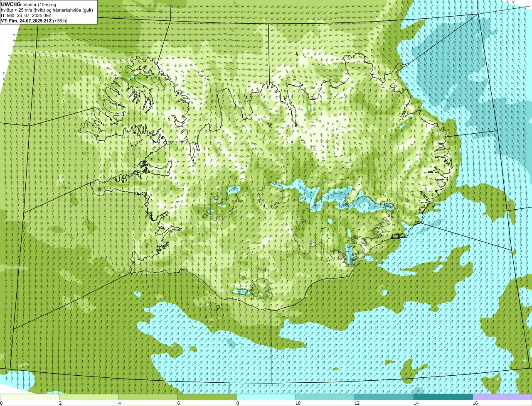Image resolution: width=532 pixels, height=406 pixels.
Task: Click the title line 'UWC/IG: Vindur (10m) og'
Action: [x=29, y=4]
